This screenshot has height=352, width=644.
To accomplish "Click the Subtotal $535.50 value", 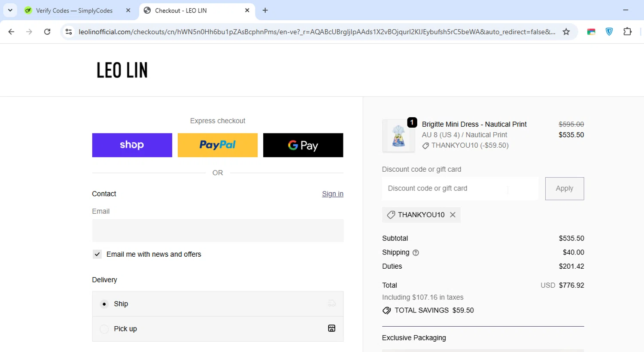I will point(571,238).
